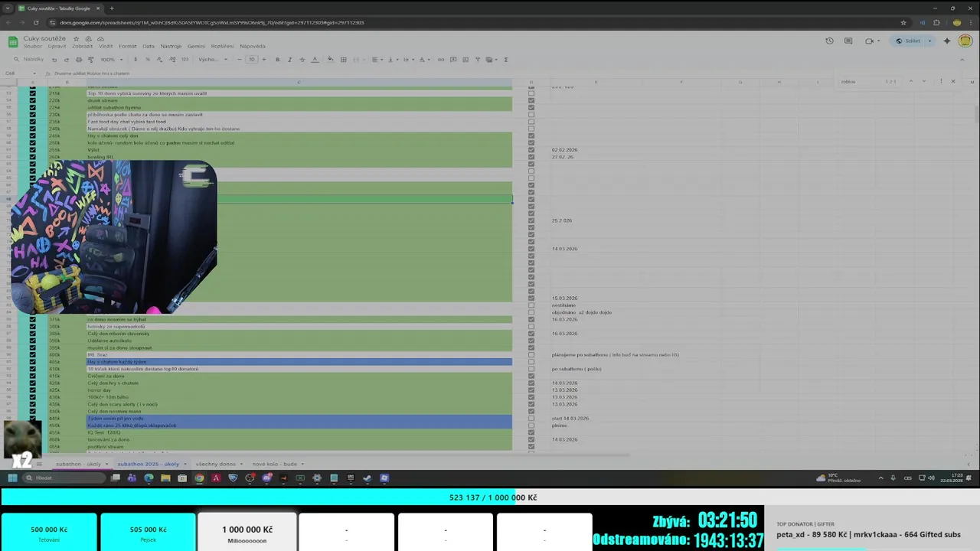The image size is (980, 551).
Task: Go to next find result
Action: point(924,81)
